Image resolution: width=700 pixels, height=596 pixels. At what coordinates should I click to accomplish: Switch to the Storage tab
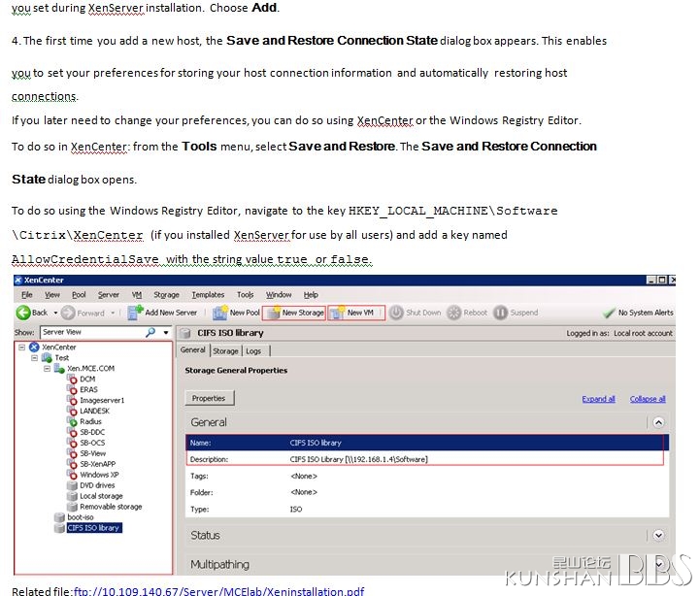pyautogui.click(x=225, y=351)
